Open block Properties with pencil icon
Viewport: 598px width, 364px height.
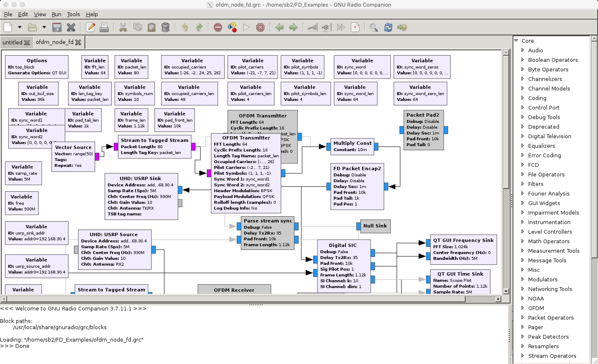[x=90, y=27]
